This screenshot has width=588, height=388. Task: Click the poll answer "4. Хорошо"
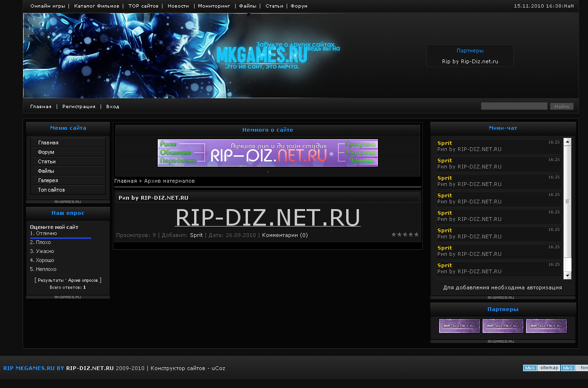42,260
